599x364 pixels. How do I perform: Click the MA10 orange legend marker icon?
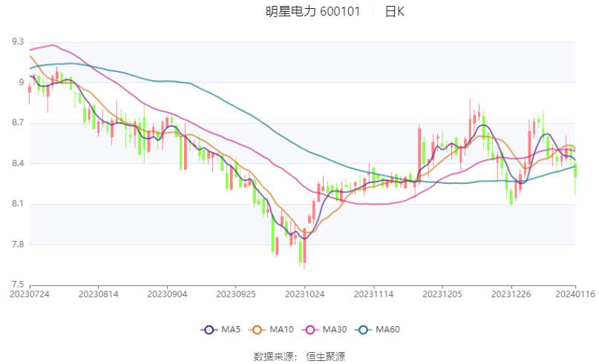point(259,329)
